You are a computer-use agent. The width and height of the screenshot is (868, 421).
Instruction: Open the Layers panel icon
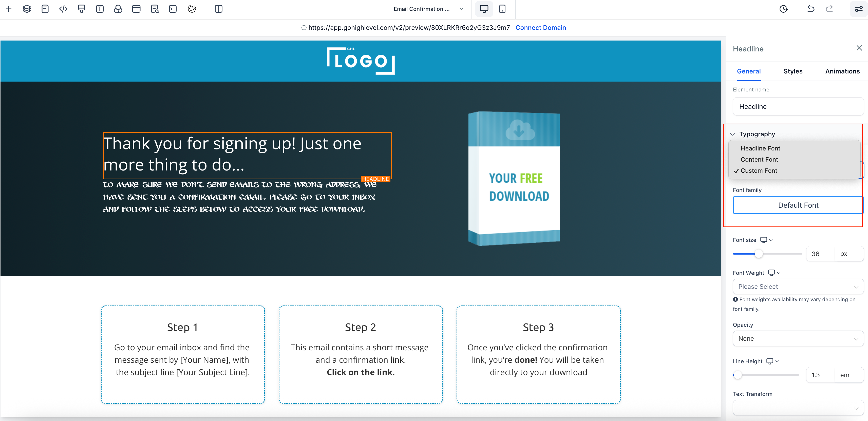pyautogui.click(x=27, y=9)
